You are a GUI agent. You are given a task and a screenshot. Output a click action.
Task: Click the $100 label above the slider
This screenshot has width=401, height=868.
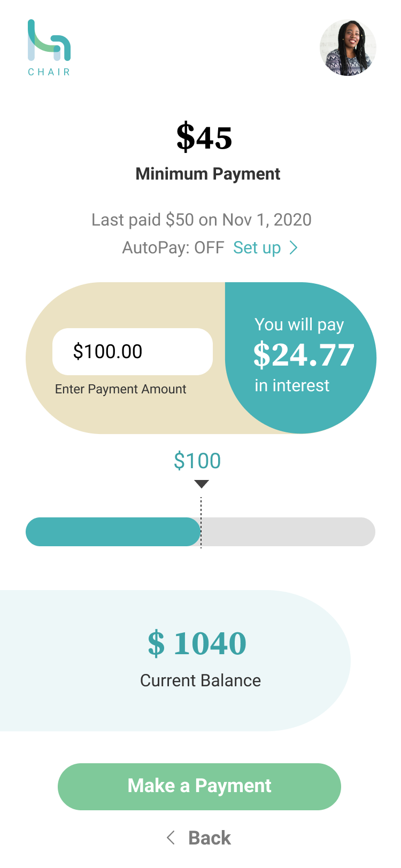click(197, 461)
